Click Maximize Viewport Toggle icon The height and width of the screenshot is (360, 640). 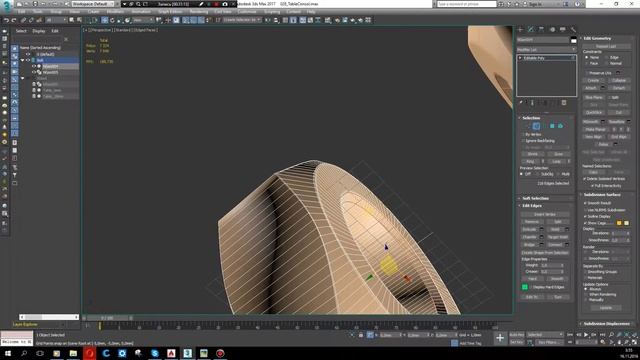pos(634,342)
